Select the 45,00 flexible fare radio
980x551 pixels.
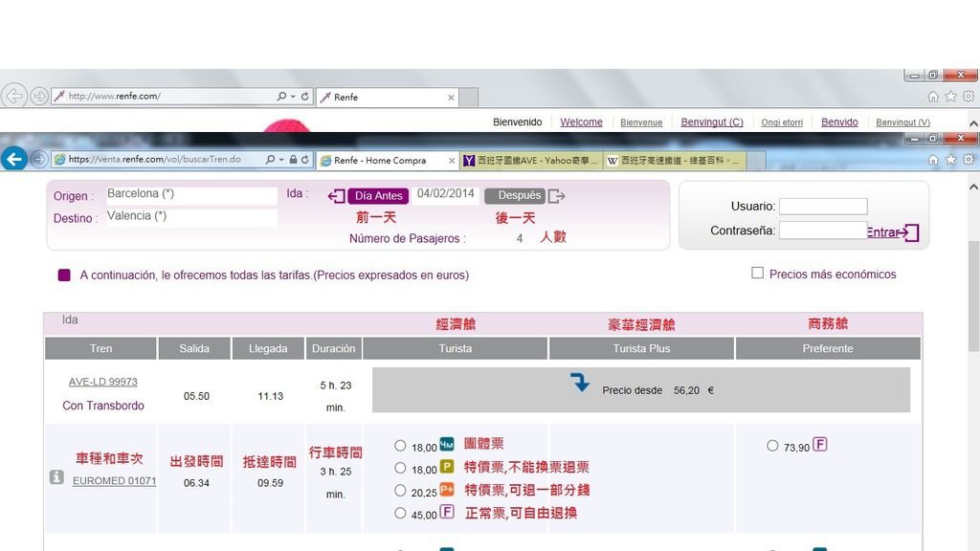tap(400, 513)
